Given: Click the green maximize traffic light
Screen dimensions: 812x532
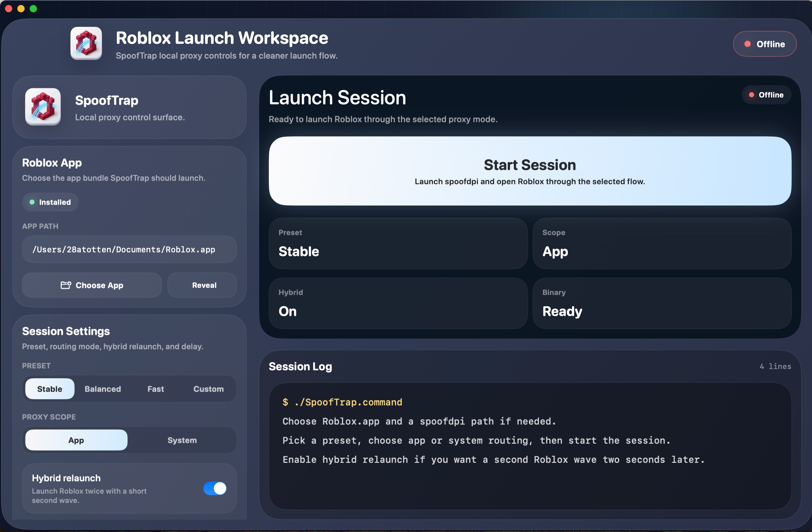Looking at the screenshot, I should point(33,9).
